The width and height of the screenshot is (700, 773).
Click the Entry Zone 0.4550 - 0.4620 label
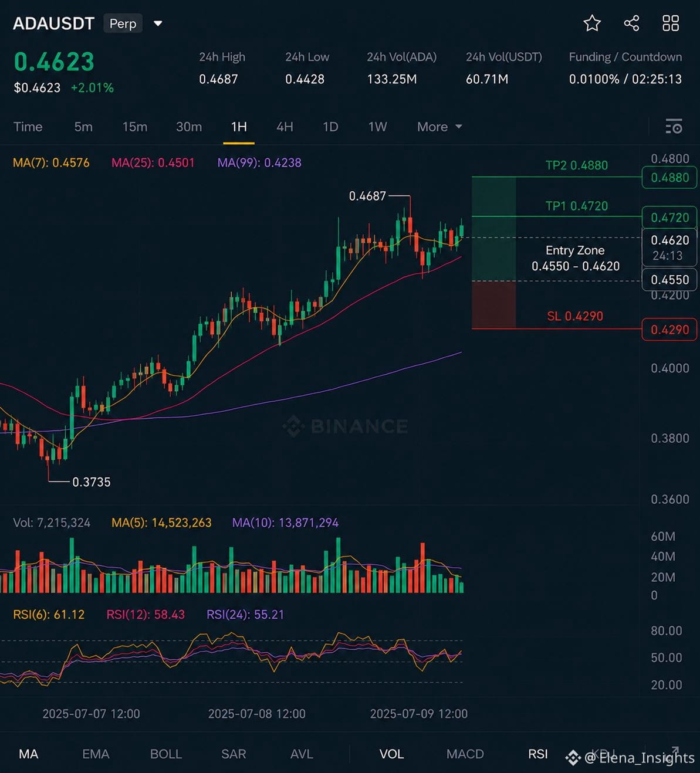point(576,258)
